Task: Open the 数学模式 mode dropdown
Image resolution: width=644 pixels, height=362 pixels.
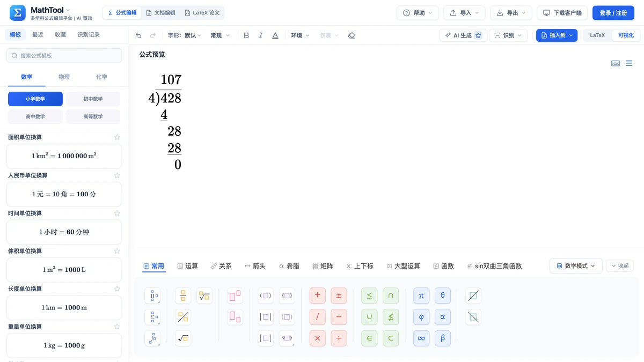Action: pyautogui.click(x=576, y=266)
